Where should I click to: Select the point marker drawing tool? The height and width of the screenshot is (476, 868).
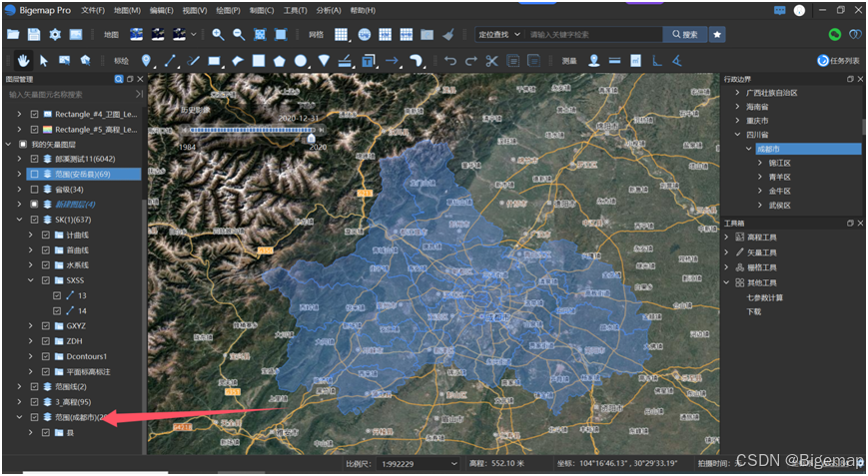146,60
